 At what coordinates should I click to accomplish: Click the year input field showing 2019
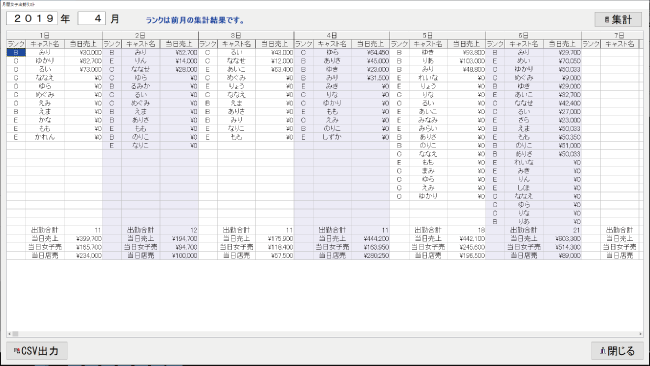pos(32,18)
